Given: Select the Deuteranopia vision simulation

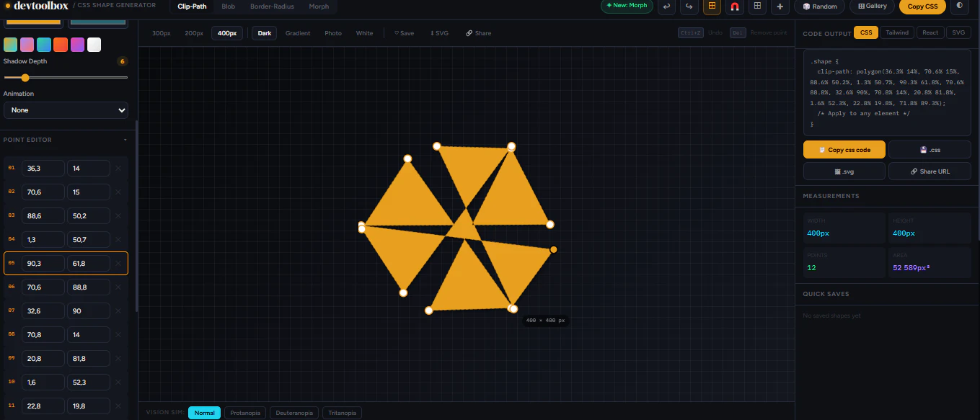Looking at the screenshot, I should [x=294, y=413].
